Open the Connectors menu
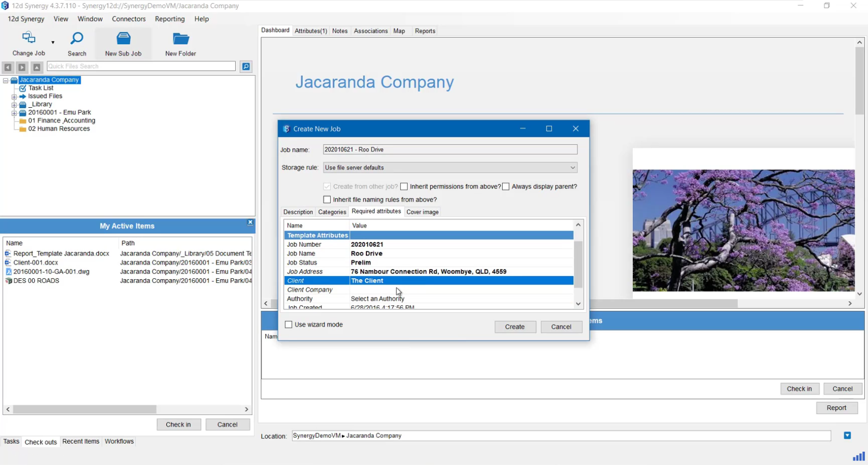Viewport: 868px width, 465px height. tap(129, 19)
